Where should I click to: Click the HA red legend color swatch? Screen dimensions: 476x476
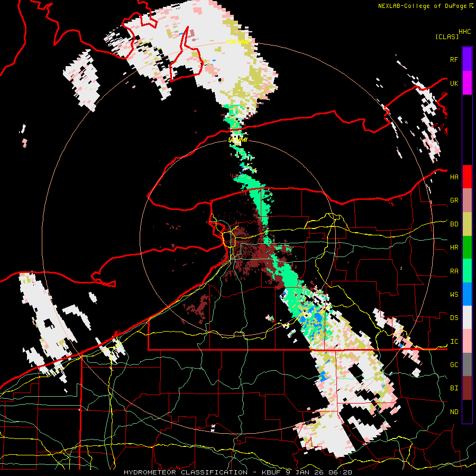[467, 177]
